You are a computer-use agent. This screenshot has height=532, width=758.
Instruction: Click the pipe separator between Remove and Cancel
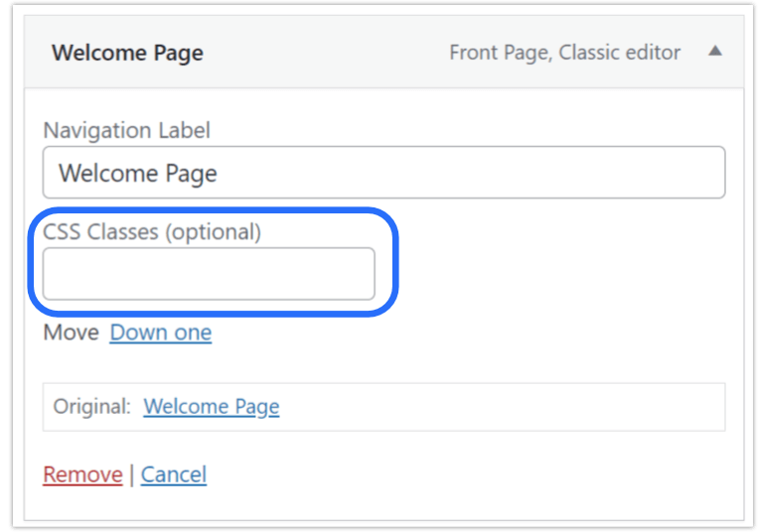coord(131,474)
